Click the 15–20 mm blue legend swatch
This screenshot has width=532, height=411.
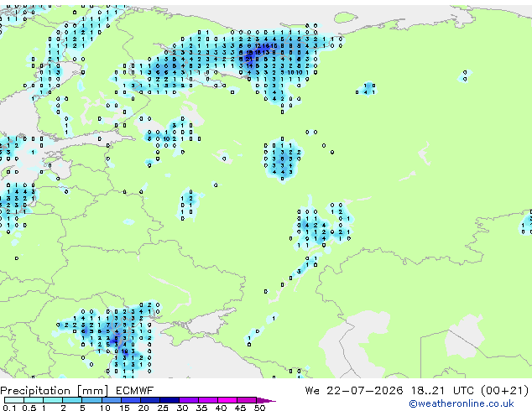click(130, 400)
